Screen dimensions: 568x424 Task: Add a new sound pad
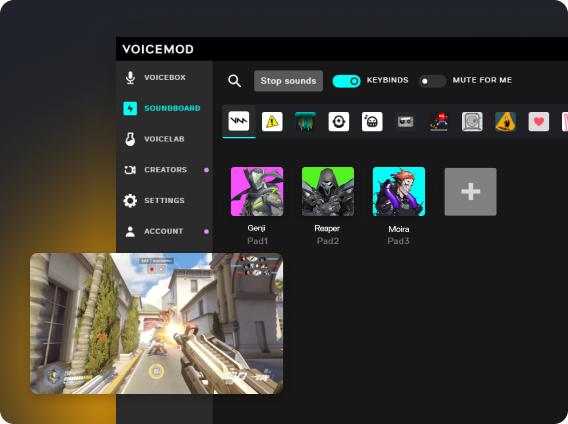pyautogui.click(x=471, y=192)
